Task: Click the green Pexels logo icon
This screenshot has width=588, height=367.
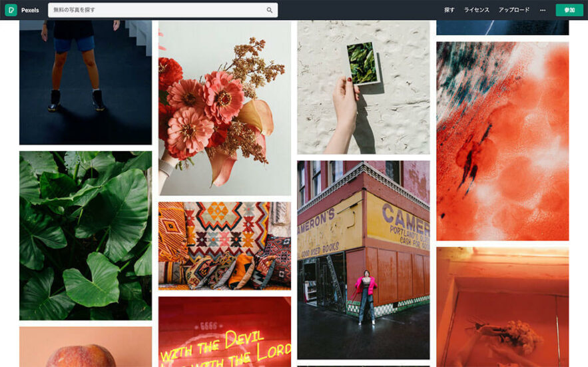Action: pyautogui.click(x=11, y=10)
